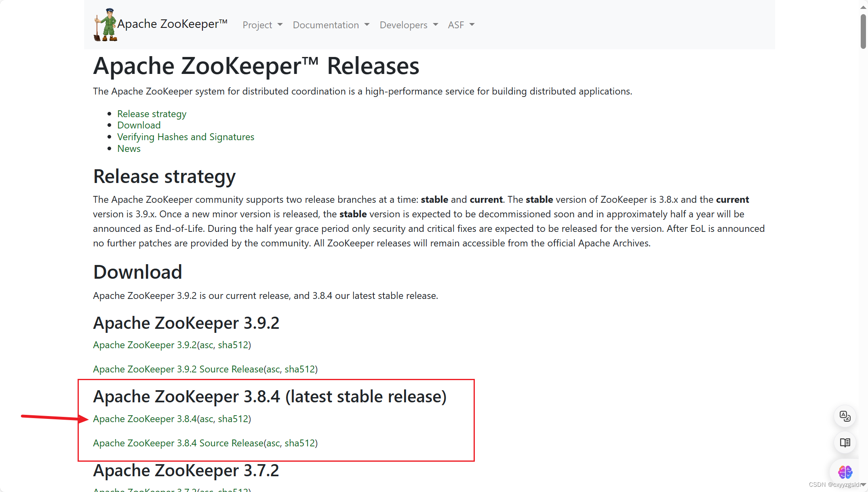Click Verifying Hashes and Signatures link
868x492 pixels.
185,137
